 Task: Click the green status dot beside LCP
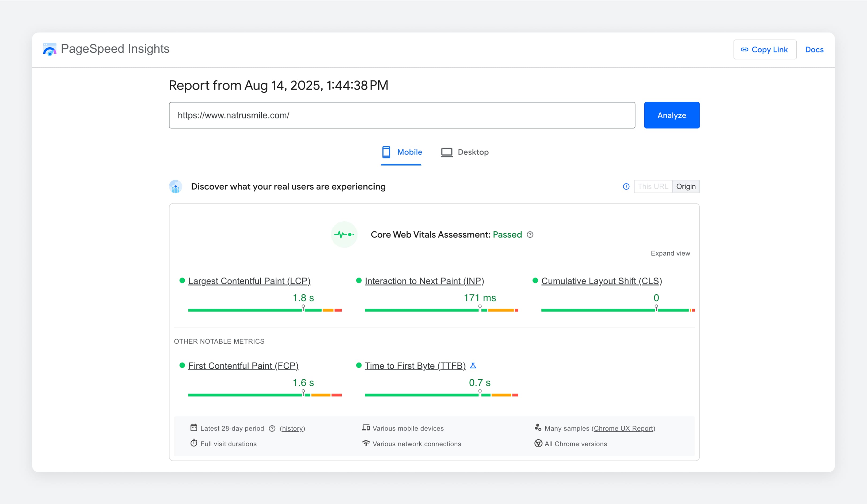coord(182,280)
